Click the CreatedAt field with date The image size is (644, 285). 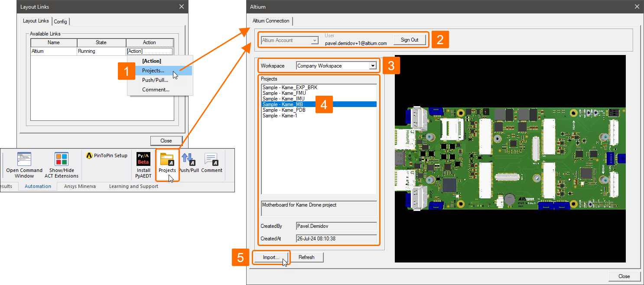[x=336, y=238]
